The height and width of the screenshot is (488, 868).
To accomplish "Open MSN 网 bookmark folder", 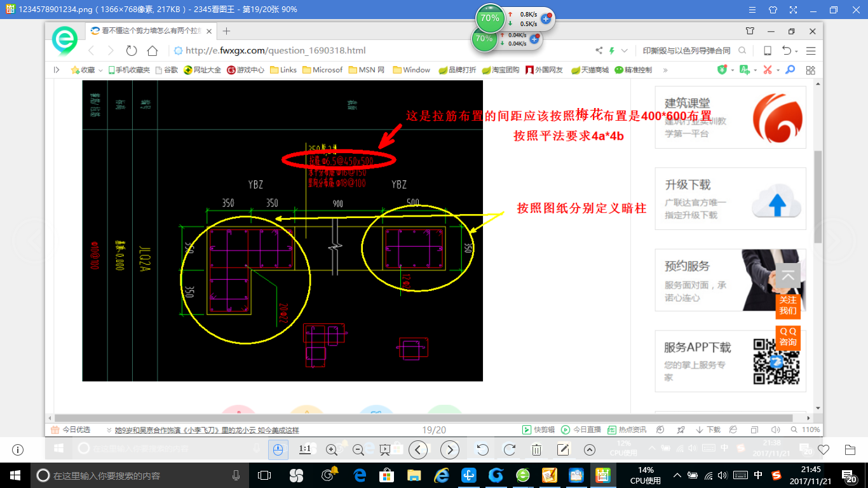I will 367,70.
